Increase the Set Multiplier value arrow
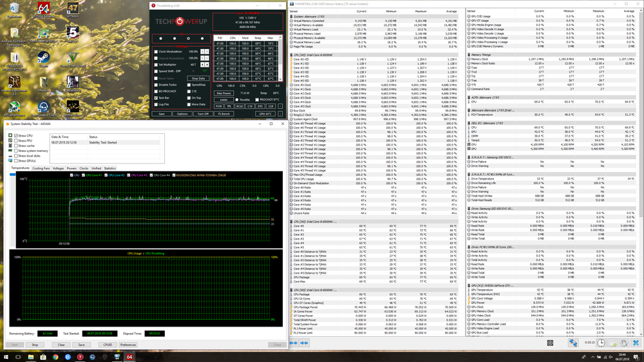This screenshot has height=362, width=644. 205,63
